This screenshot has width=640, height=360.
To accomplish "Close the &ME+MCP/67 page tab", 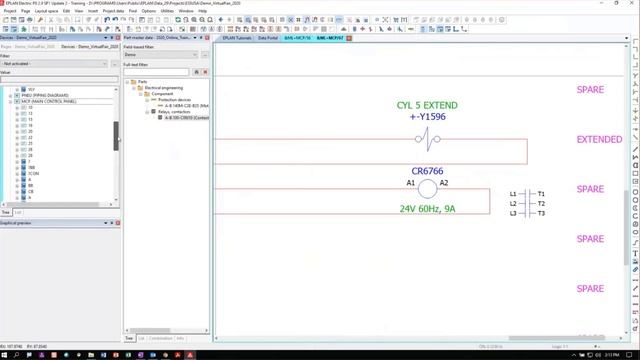I will [349, 38].
